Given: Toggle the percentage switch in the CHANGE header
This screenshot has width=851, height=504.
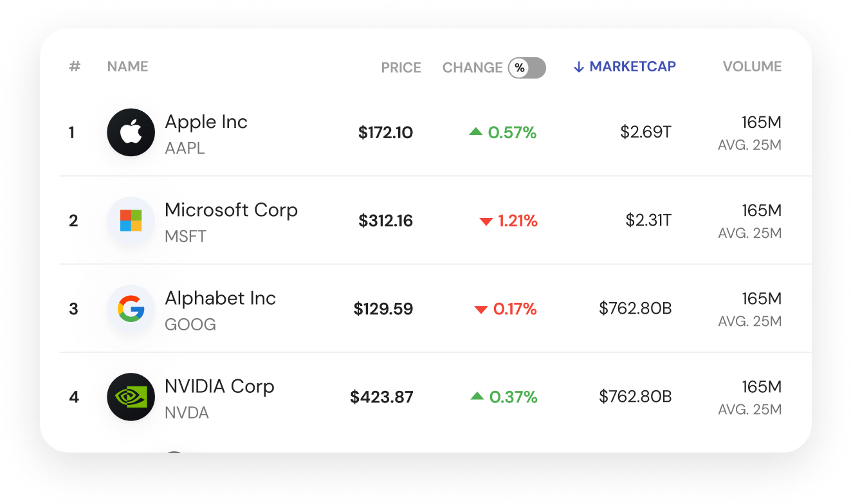Looking at the screenshot, I should point(527,67).
